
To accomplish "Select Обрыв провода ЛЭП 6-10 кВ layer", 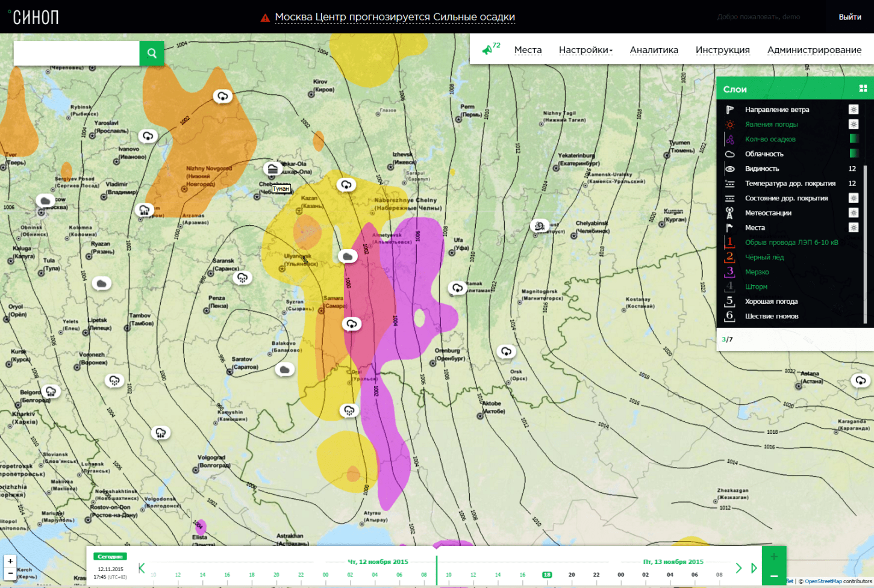I will click(791, 243).
